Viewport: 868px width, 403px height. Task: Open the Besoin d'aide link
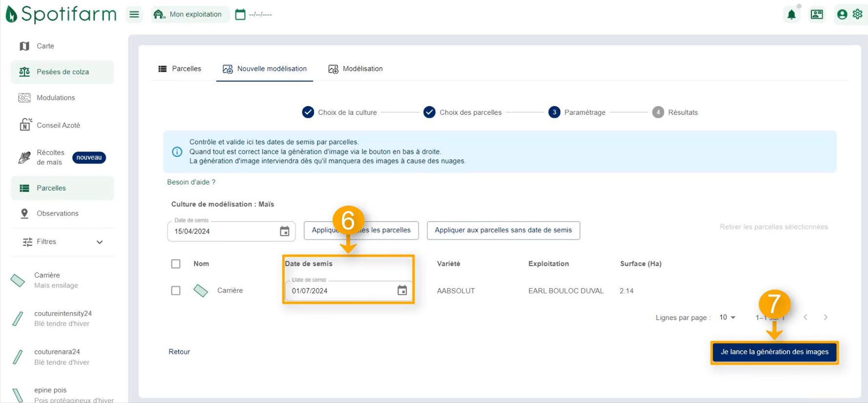point(191,182)
